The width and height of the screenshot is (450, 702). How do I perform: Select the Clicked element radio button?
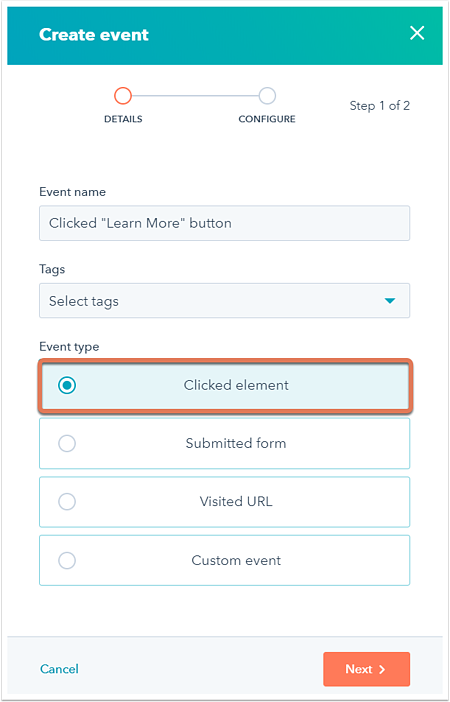pyautogui.click(x=67, y=385)
